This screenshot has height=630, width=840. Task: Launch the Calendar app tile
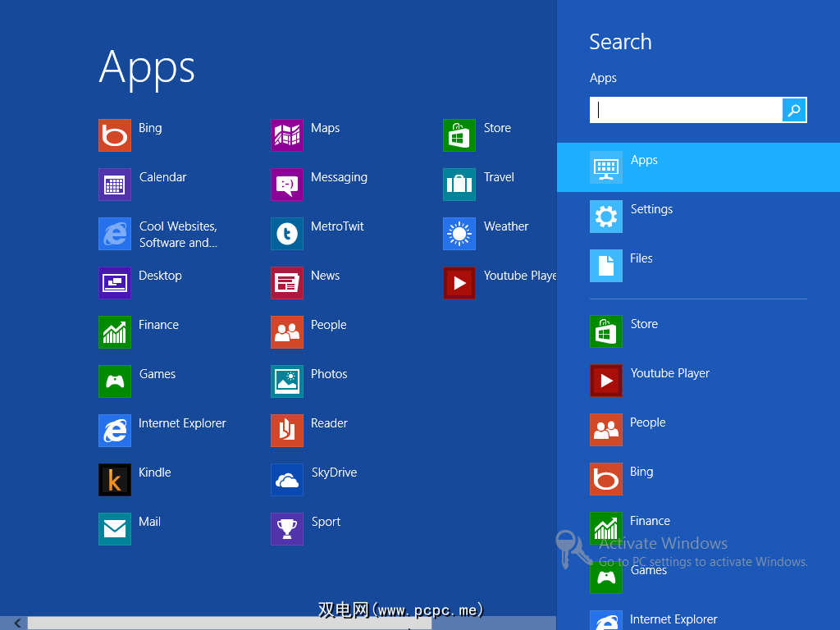(115, 185)
